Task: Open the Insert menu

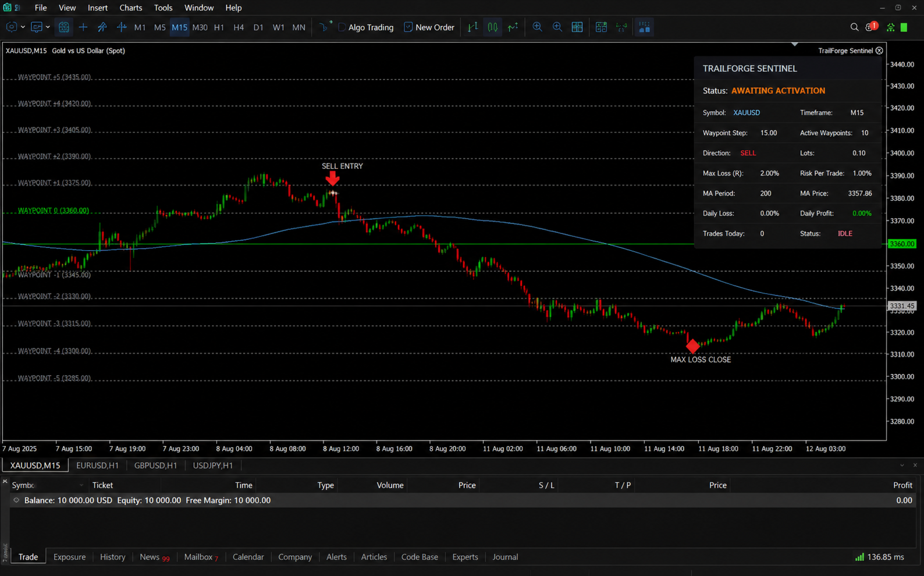Action: pyautogui.click(x=98, y=8)
